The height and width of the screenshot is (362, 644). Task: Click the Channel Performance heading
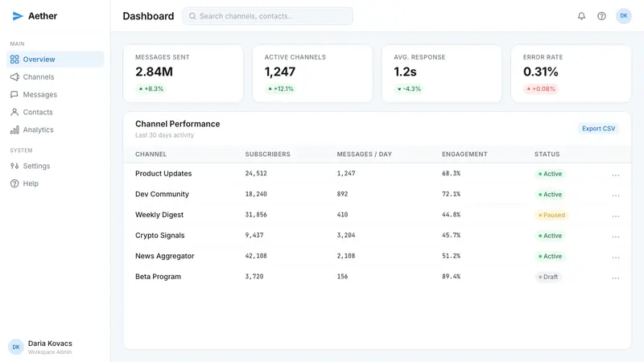pyautogui.click(x=177, y=124)
